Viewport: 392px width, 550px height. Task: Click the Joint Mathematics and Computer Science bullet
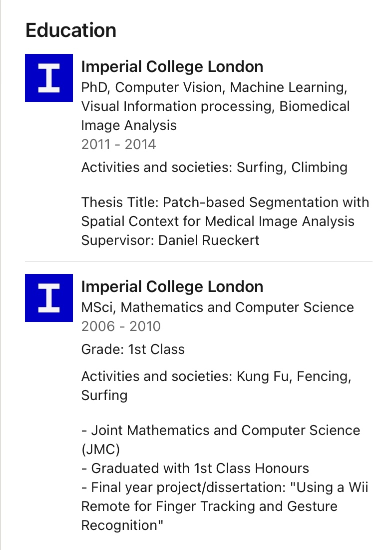coord(221,430)
